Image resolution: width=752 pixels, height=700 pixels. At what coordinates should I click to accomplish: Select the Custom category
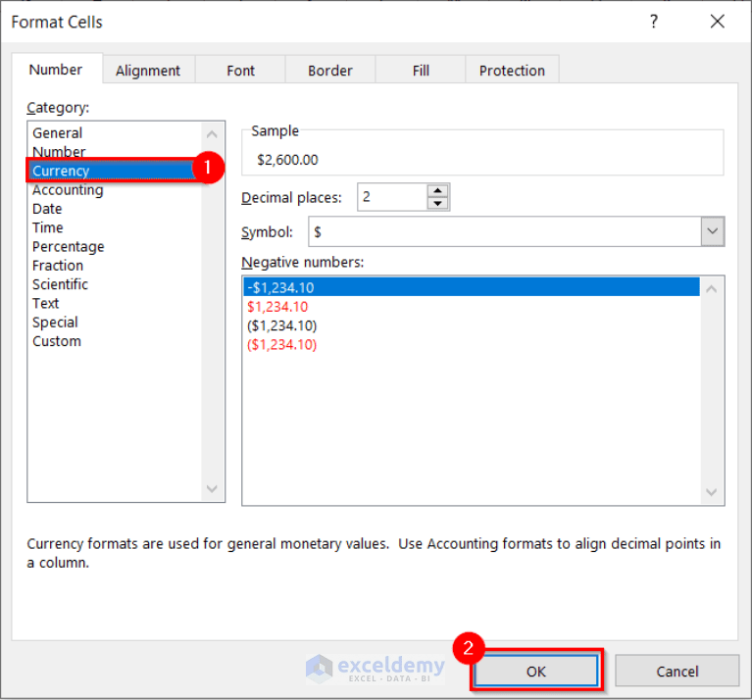[115, 341]
